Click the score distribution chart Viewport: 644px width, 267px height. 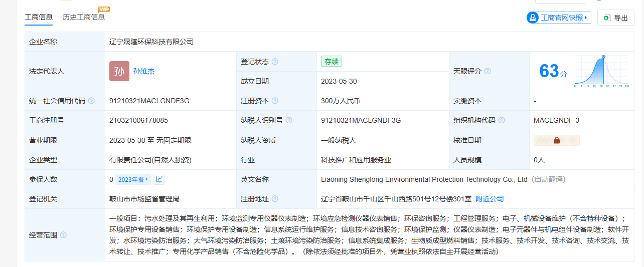pyautogui.click(x=602, y=71)
